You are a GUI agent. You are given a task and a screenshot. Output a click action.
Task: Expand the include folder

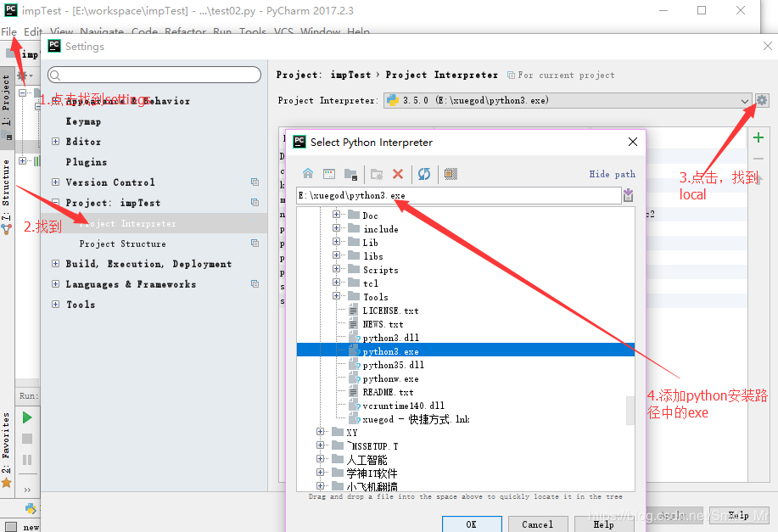pos(336,227)
